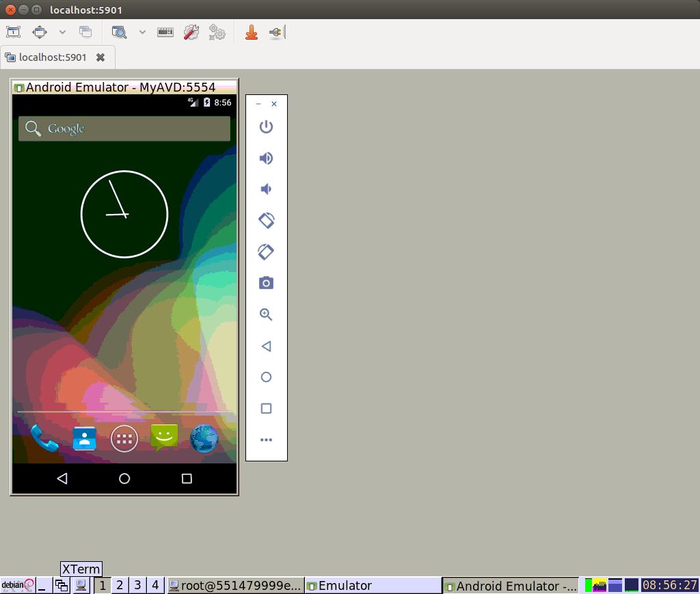The height and width of the screenshot is (594, 700).
Task: Launch the Browser globe icon
Action: coord(204,439)
